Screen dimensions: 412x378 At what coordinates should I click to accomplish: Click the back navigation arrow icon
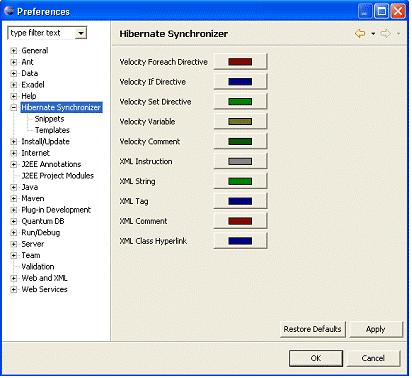coord(360,33)
